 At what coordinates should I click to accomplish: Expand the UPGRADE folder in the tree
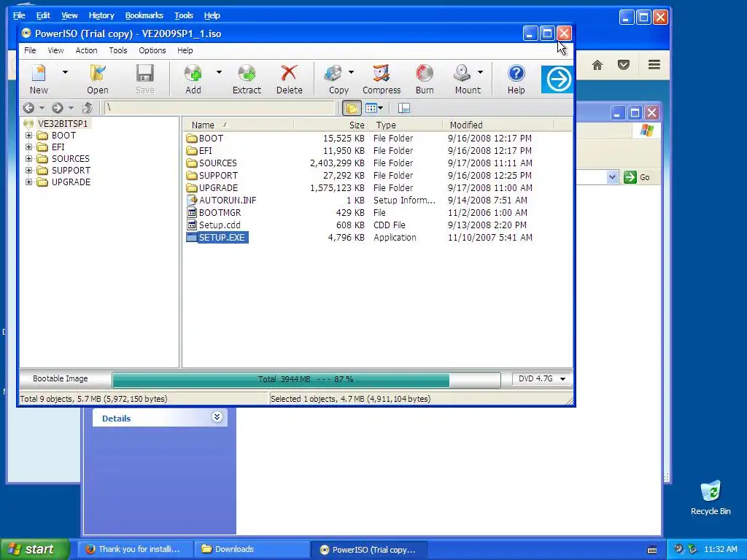point(28,182)
